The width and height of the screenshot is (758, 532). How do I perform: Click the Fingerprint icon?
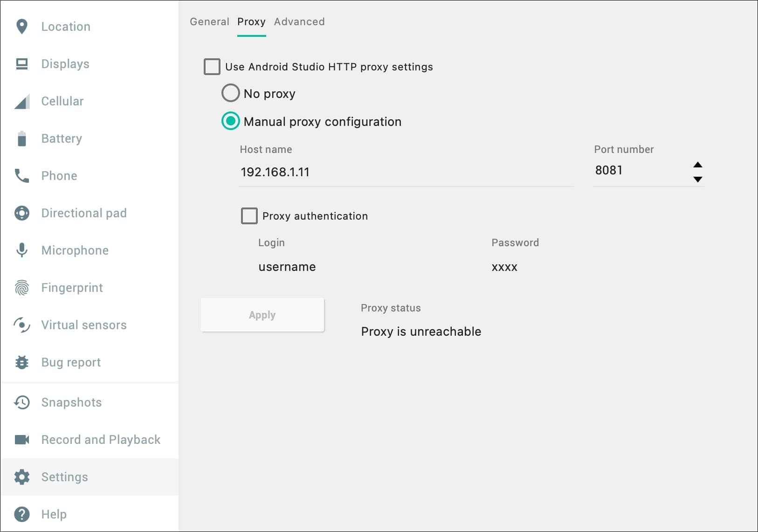click(x=21, y=288)
